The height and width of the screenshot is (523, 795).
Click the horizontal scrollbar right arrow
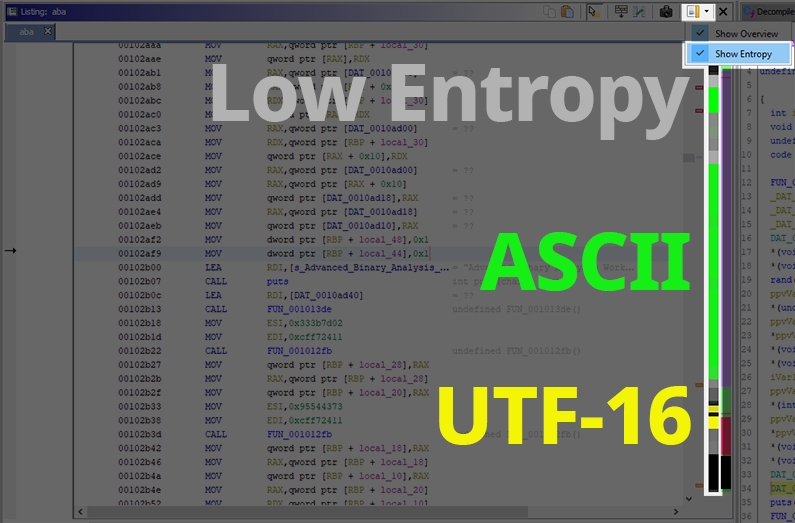676,512
